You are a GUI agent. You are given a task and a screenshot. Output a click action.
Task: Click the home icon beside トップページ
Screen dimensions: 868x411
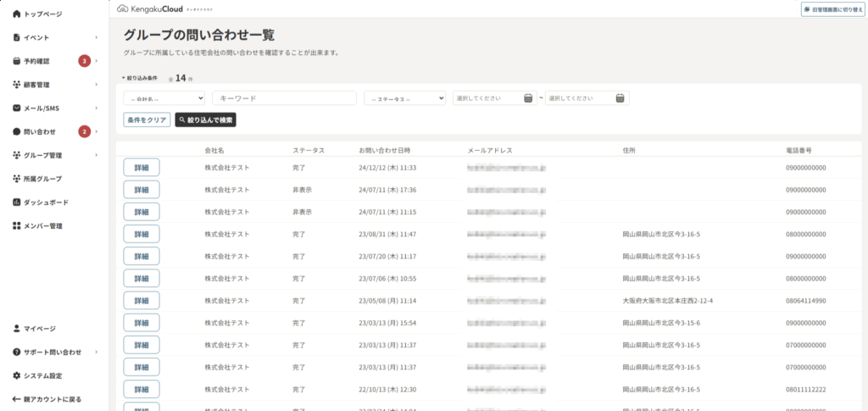pyautogui.click(x=16, y=14)
